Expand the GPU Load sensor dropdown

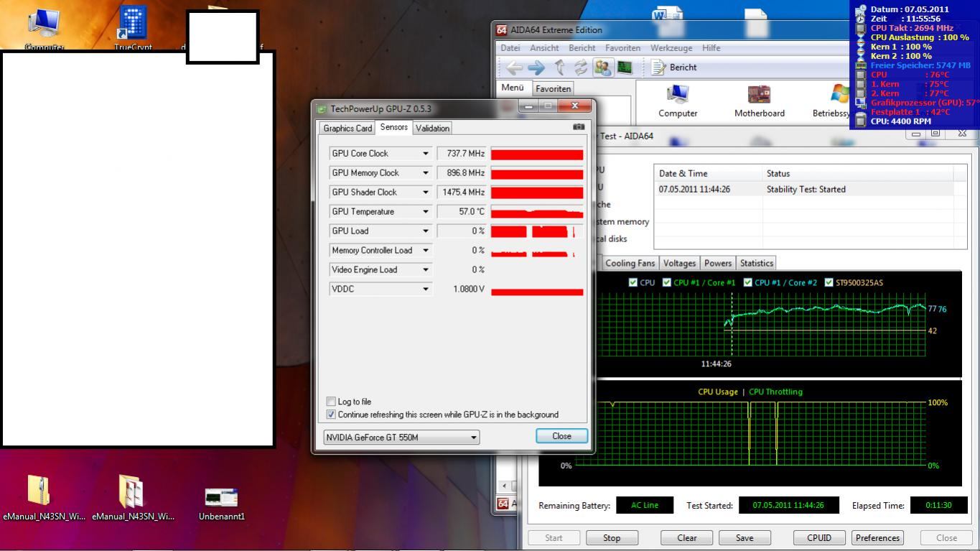[x=426, y=231]
